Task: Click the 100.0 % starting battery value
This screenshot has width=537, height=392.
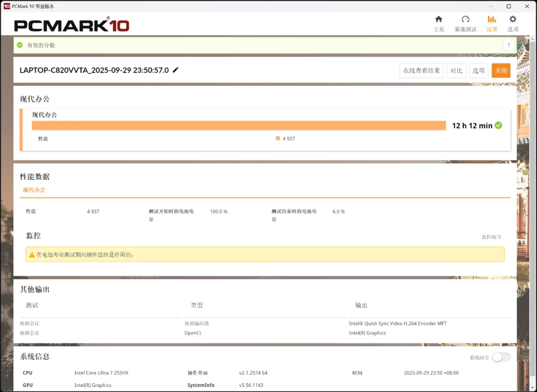Action: (x=218, y=212)
